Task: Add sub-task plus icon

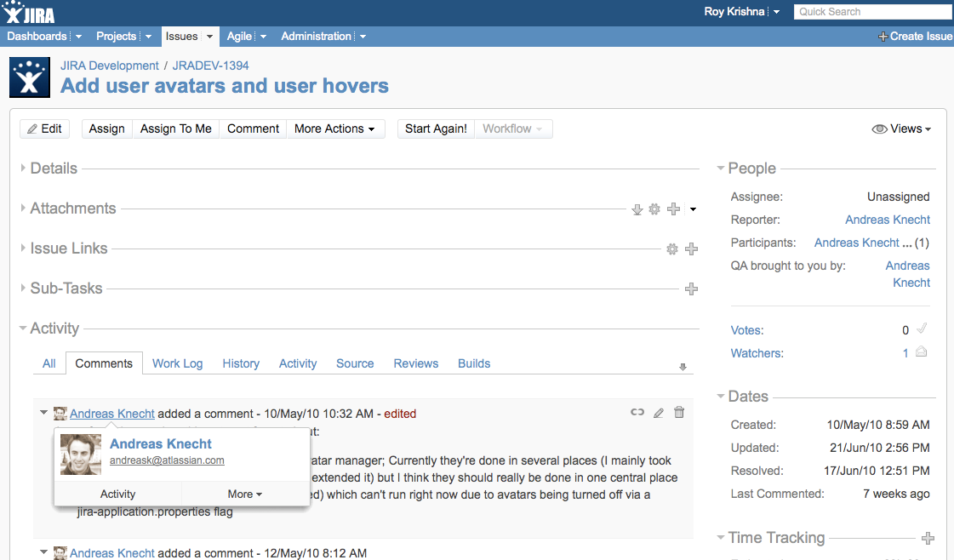Action: tap(691, 289)
